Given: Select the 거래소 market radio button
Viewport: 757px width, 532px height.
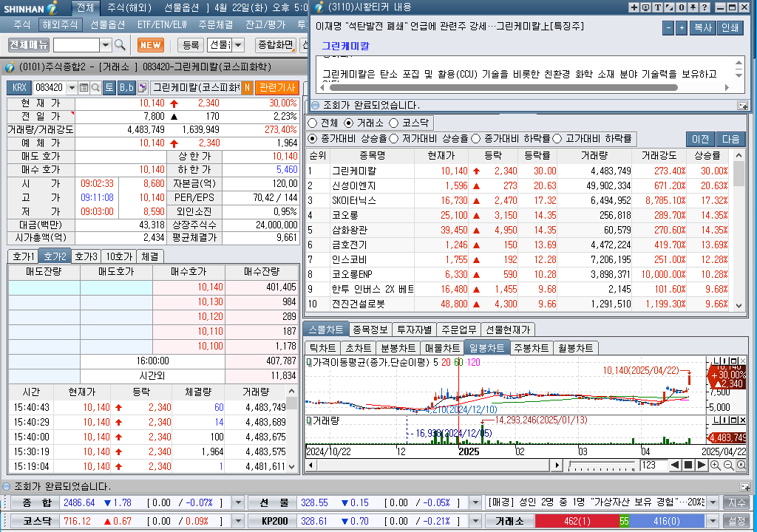Looking at the screenshot, I should [x=349, y=123].
